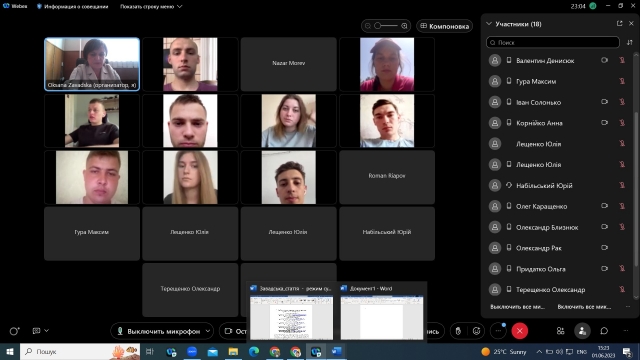Open File Explorer from taskbar
This screenshot has width=640, height=360.
click(x=233, y=351)
